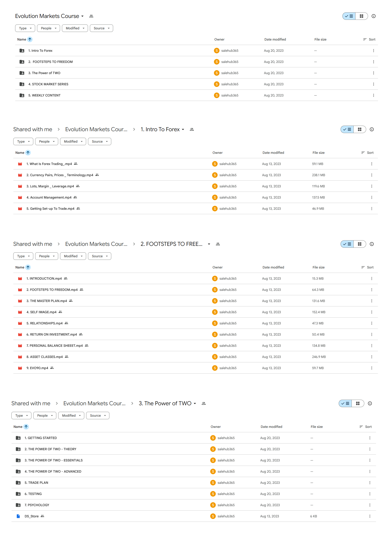Select the 3. THE MASTER PLAN.mp4 file
Image resolution: width=392 pixels, height=536 pixels.
(196, 301)
